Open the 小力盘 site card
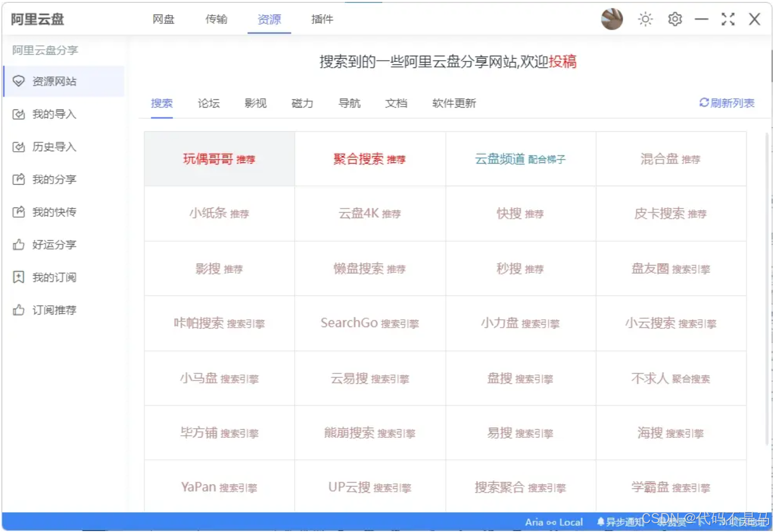 (x=521, y=323)
